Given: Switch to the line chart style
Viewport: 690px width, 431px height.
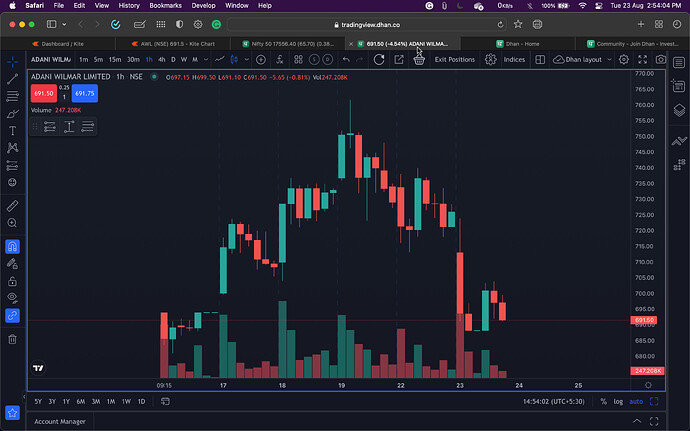Looking at the screenshot, I should [x=220, y=59].
